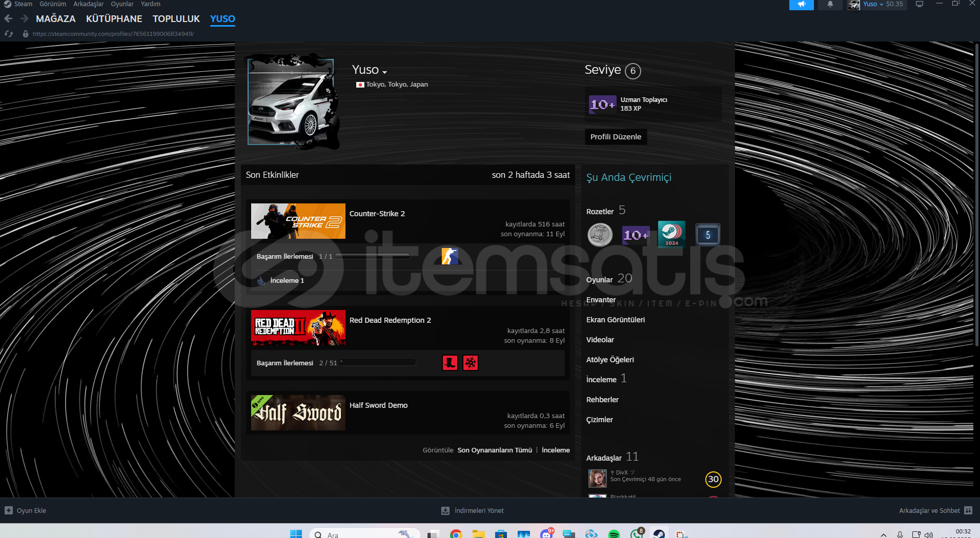Click the Windows taskbar search field
This screenshot has height=538, width=980.
tap(365, 534)
